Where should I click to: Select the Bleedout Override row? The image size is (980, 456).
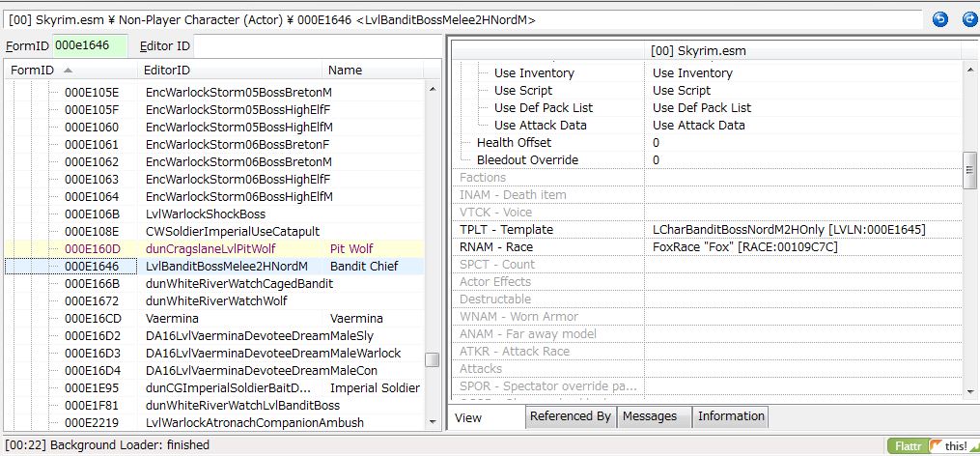click(x=706, y=160)
